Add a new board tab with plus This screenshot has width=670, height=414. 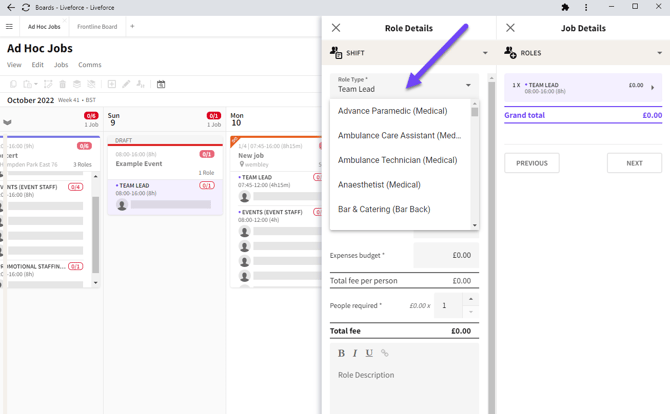pyautogui.click(x=132, y=26)
